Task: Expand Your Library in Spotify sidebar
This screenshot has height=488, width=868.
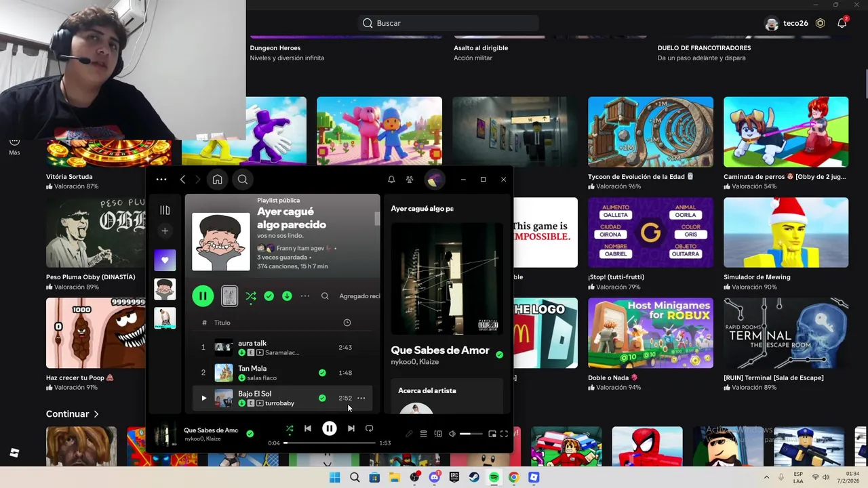Action: tap(165, 210)
